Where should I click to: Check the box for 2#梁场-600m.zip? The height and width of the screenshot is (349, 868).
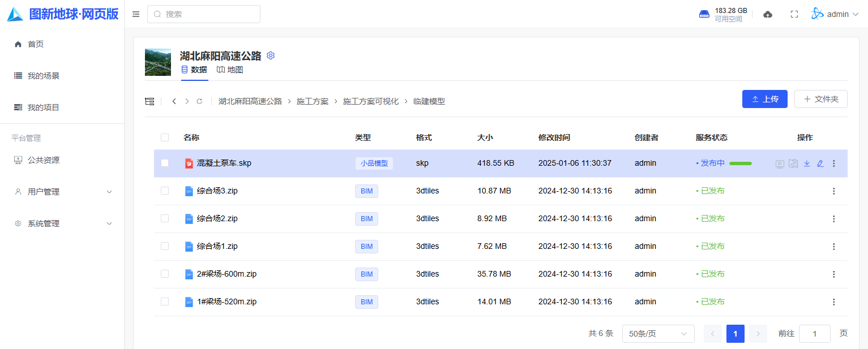(x=165, y=274)
